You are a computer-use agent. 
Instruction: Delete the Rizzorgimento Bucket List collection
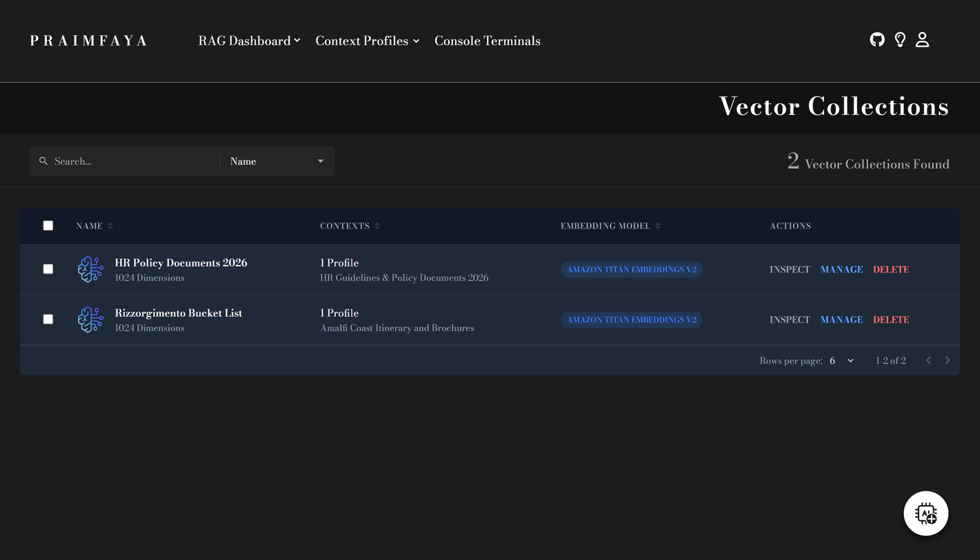tap(891, 319)
